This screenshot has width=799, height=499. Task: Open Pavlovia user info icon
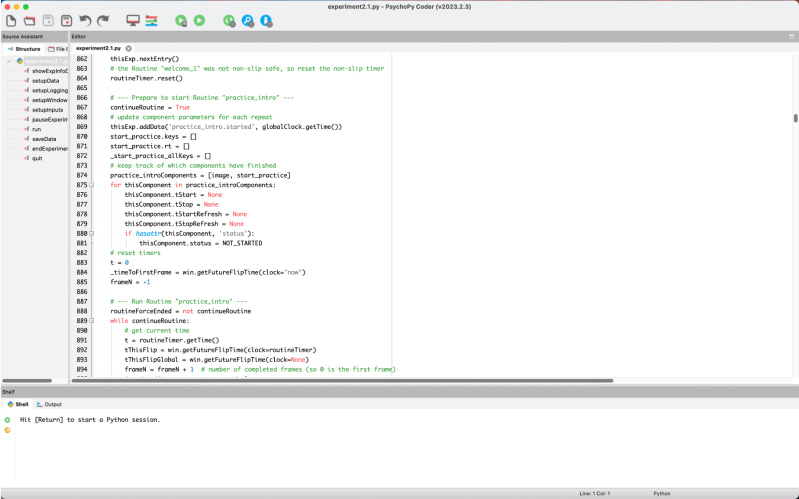click(x=266, y=21)
